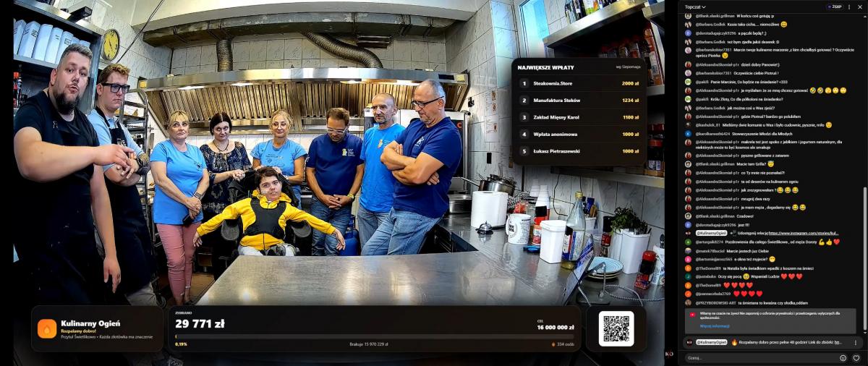868x366 pixels.
Task: Click the @bartomiejanusz565 user avatar
Action: (x=688, y=259)
